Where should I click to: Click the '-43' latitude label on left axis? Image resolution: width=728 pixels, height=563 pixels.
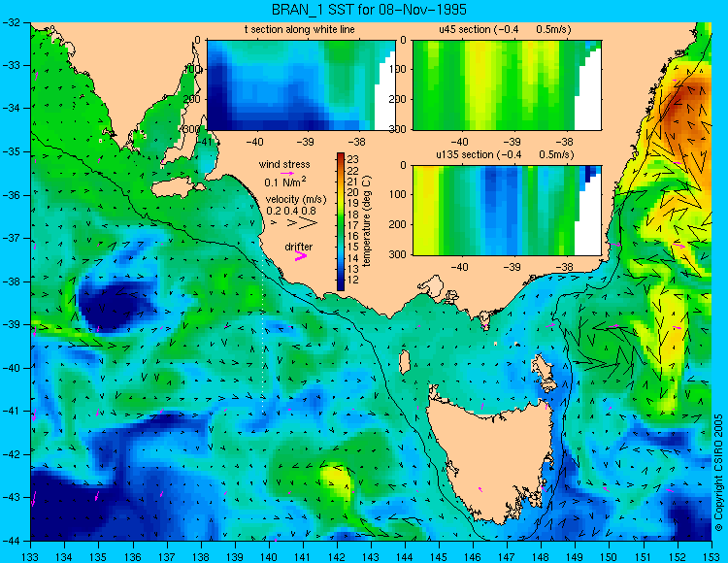pos(13,497)
